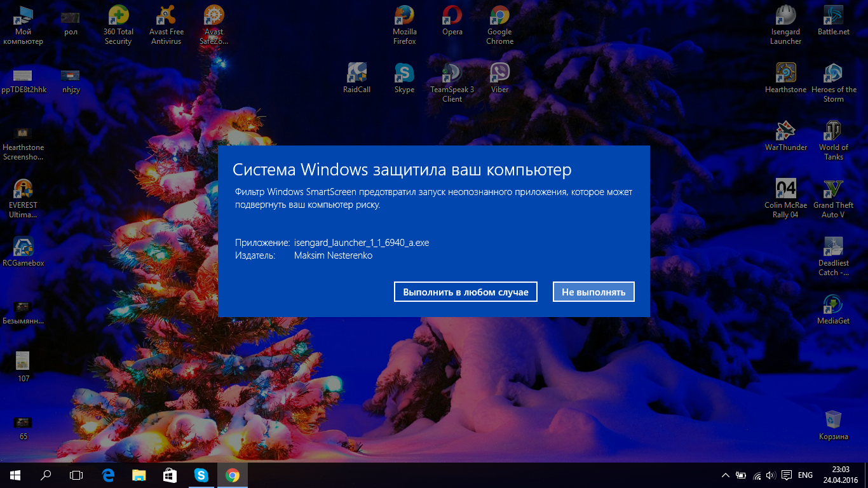Viewport: 868px width, 488px height.
Task: Select the 360 Total Security icon
Action: pos(118,25)
